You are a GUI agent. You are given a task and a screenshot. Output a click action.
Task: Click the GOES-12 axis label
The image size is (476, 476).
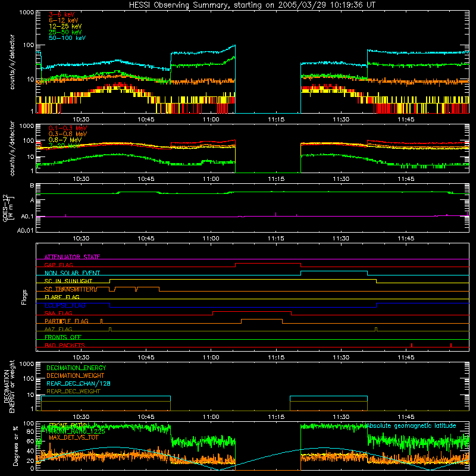5,208
